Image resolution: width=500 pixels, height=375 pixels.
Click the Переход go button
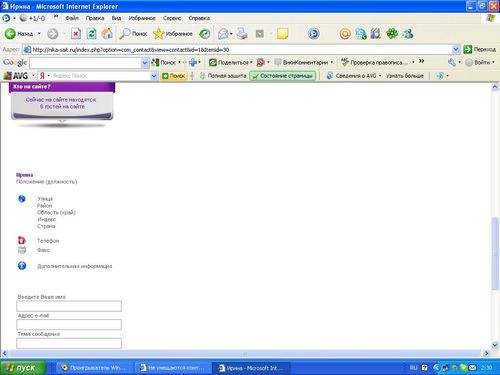point(480,49)
